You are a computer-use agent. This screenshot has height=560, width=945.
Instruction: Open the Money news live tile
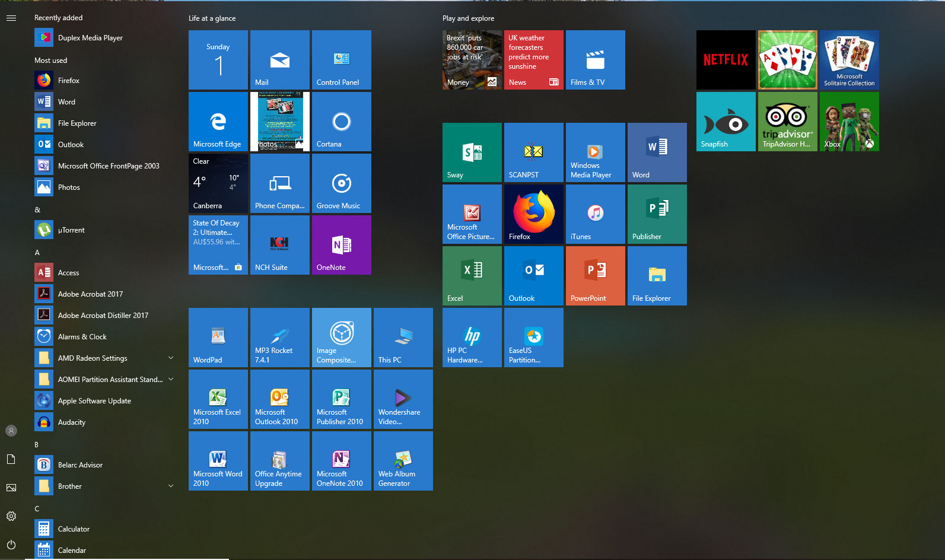pyautogui.click(x=472, y=60)
